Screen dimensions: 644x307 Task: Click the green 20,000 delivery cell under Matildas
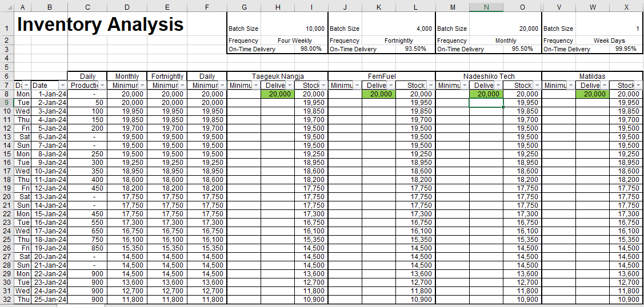592,94
